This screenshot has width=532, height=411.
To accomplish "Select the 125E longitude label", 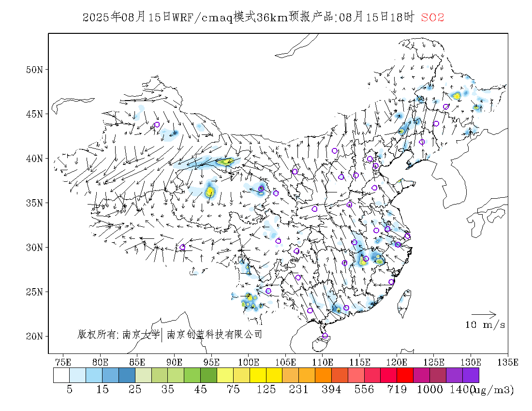I will [434, 362].
